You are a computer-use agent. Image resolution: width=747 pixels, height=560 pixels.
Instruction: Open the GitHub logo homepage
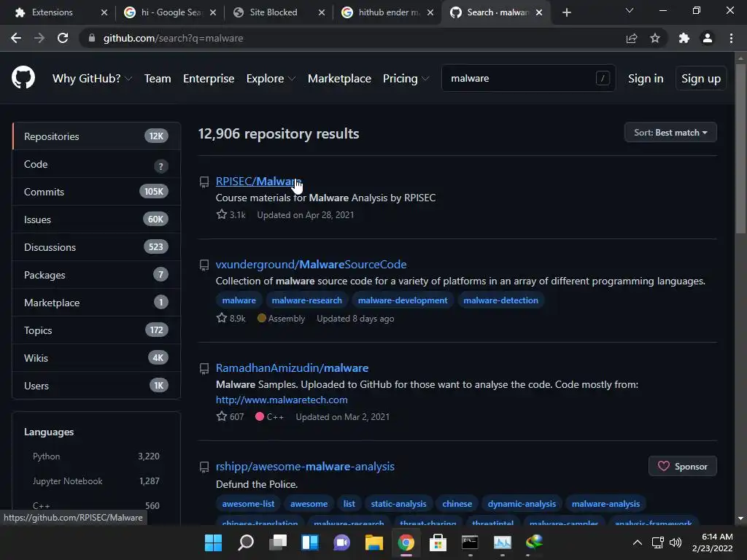pyautogui.click(x=23, y=78)
